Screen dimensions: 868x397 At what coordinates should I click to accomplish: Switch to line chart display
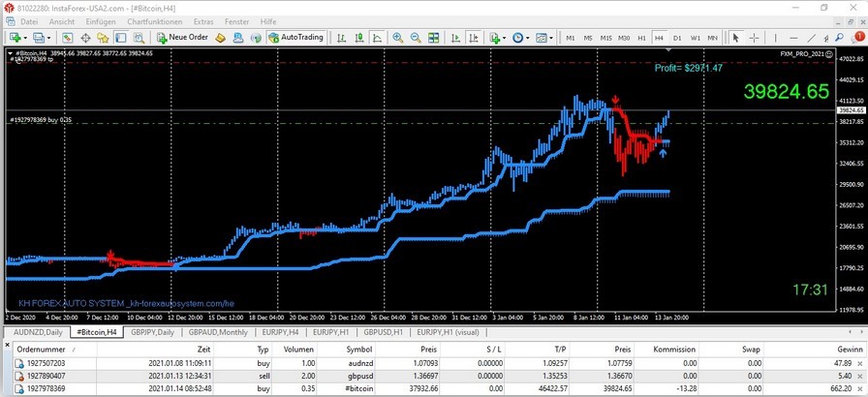[x=377, y=38]
